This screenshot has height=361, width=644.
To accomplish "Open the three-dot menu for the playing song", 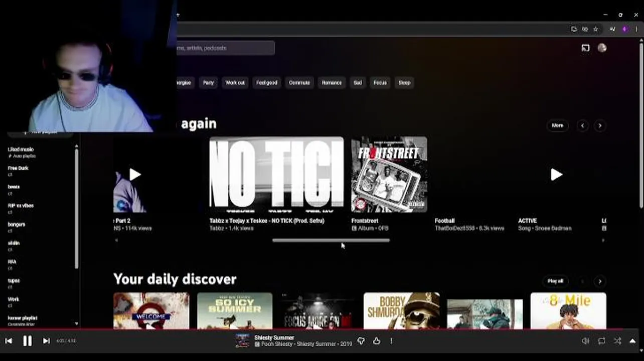I will 391,341.
